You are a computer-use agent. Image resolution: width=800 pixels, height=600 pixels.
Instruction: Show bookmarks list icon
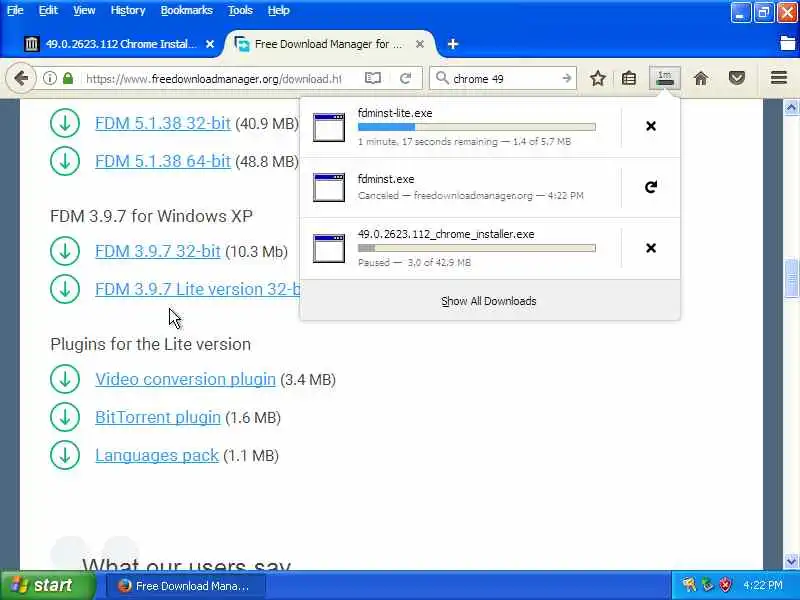click(629, 79)
